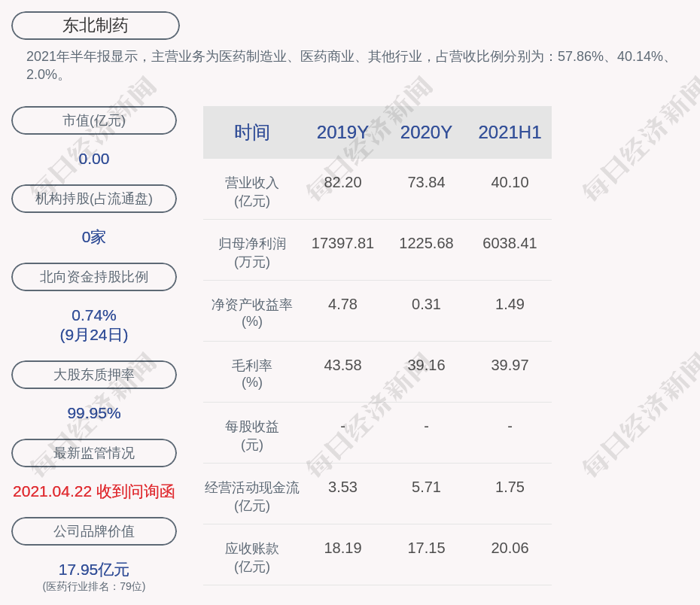Select gross margin value 39.97
This screenshot has width=700, height=605.
[510, 366]
